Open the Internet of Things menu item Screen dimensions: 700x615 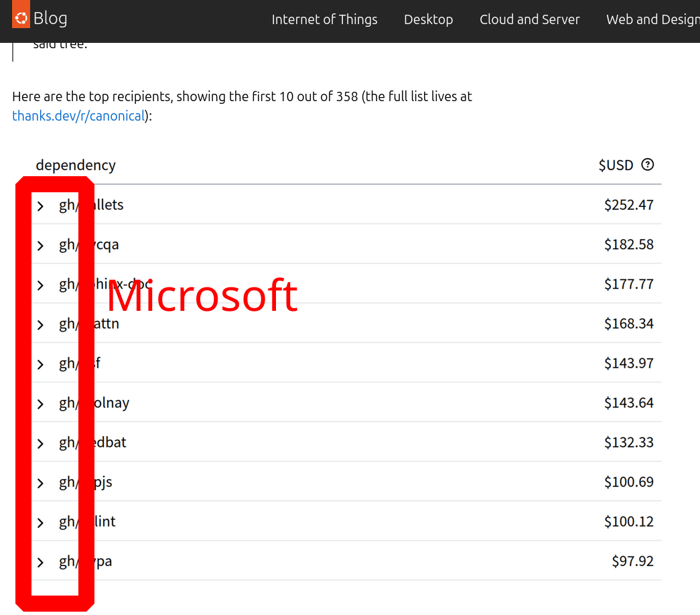pos(325,19)
